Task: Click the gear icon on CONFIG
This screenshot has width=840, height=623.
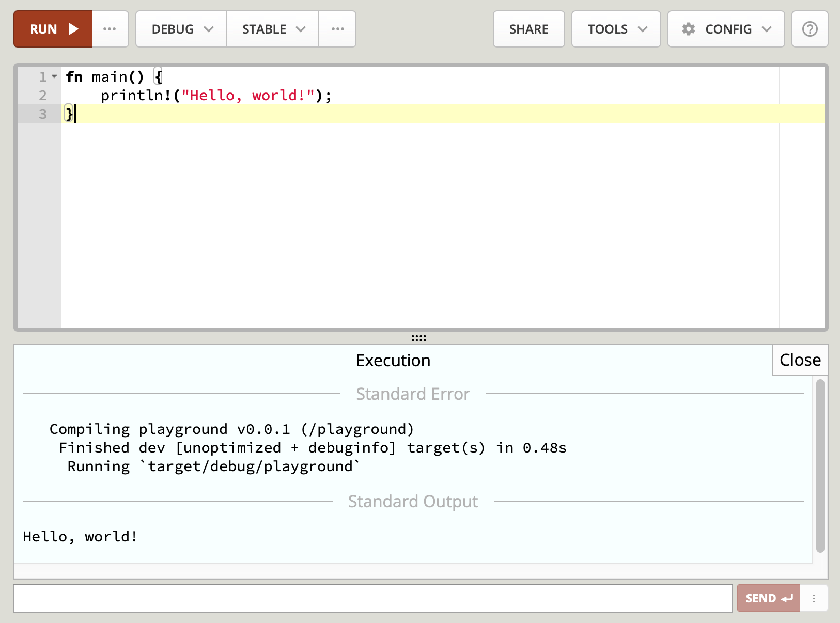Action: point(688,29)
